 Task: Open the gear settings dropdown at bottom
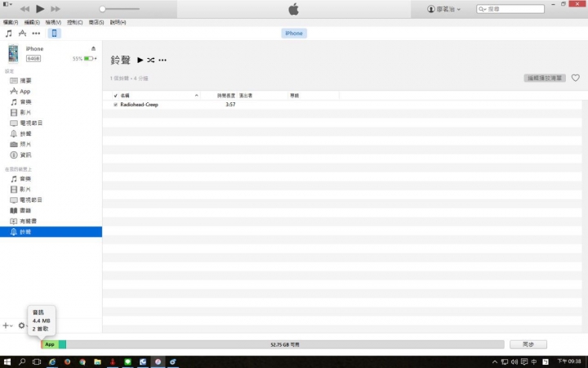coord(23,325)
